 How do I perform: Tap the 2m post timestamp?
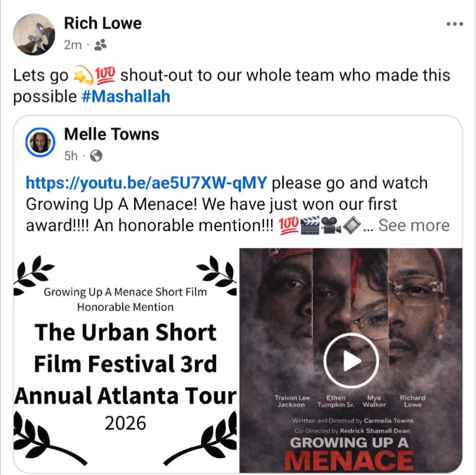pyautogui.click(x=73, y=45)
